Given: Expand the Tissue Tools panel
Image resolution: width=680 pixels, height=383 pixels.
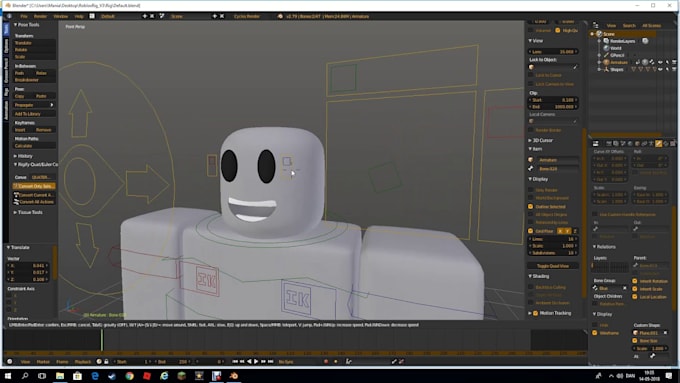Looking at the screenshot, I should tap(28, 212).
